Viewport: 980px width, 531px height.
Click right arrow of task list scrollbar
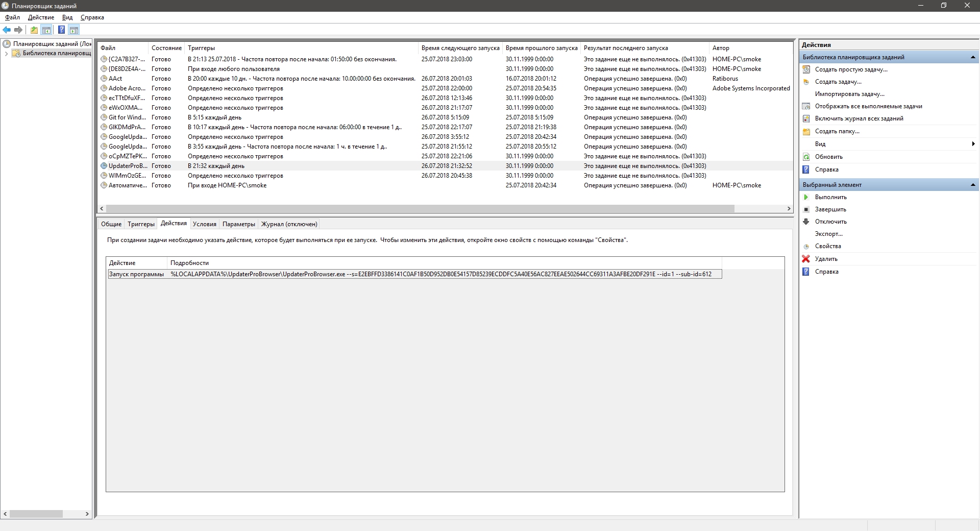[x=789, y=209]
